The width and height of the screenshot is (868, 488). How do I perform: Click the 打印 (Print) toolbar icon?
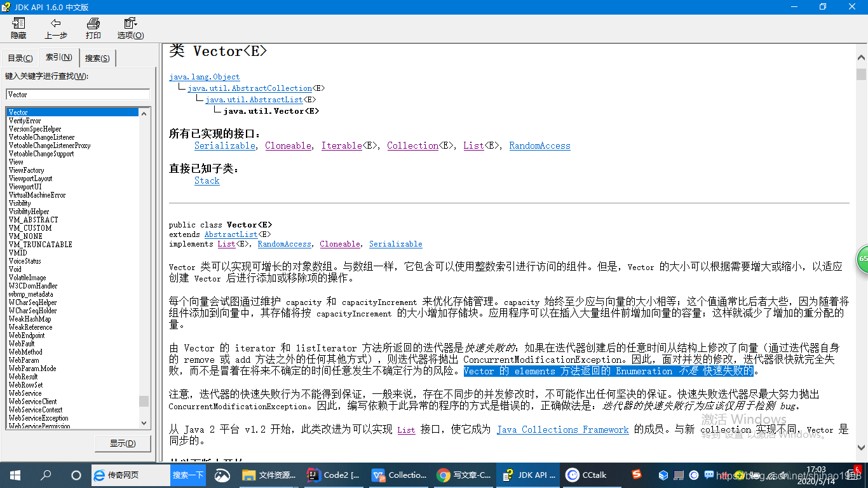click(x=93, y=29)
